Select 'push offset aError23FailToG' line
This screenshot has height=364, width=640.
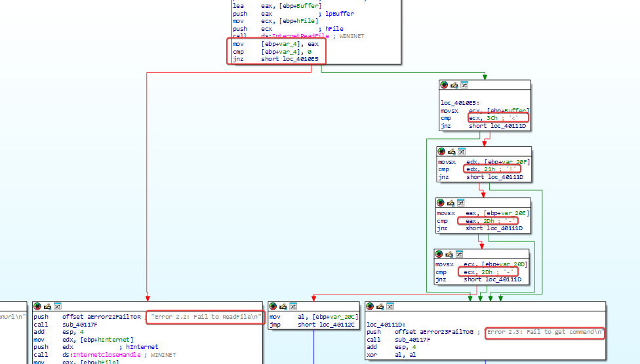tap(420, 332)
